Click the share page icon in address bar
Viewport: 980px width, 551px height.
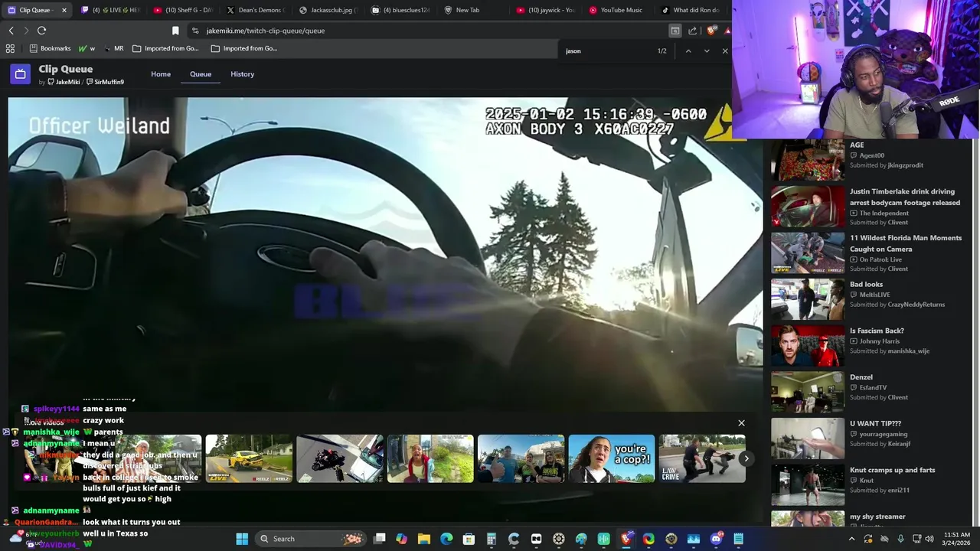(x=692, y=31)
